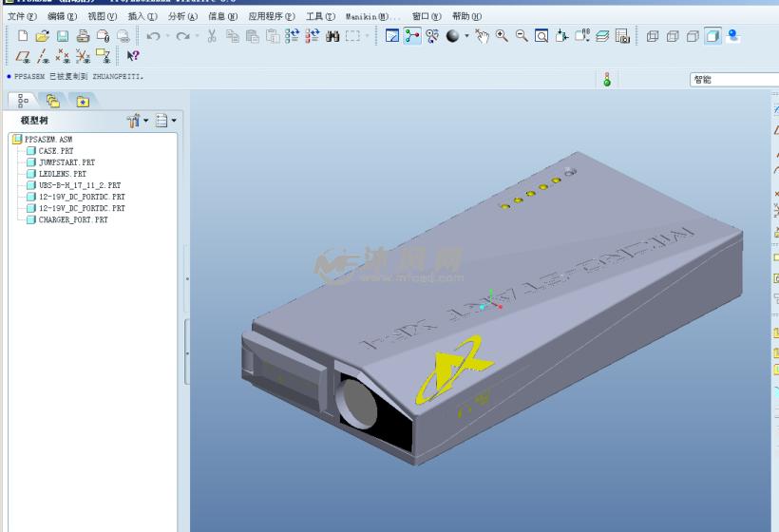Toggle datum plane display

pos(23,56)
